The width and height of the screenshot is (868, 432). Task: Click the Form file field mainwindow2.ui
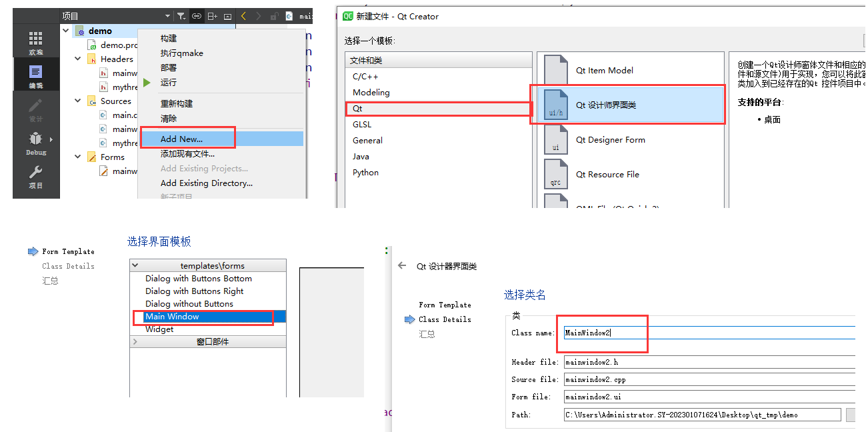(709, 397)
